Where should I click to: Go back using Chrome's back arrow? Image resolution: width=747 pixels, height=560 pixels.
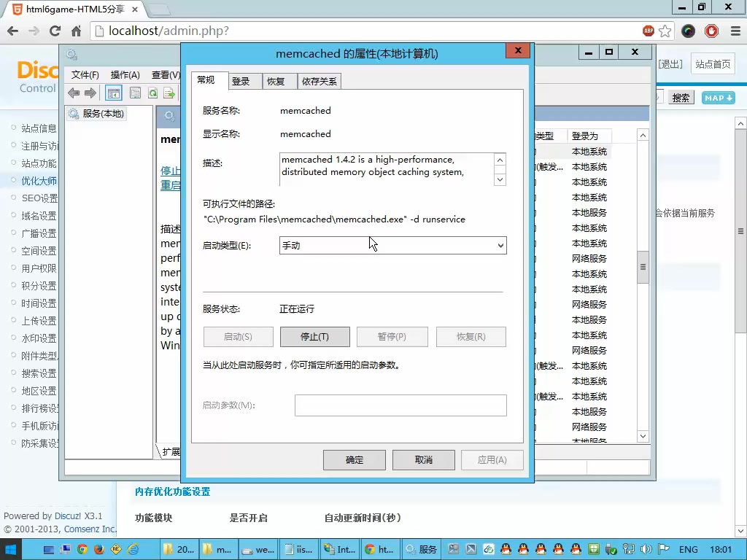13,31
